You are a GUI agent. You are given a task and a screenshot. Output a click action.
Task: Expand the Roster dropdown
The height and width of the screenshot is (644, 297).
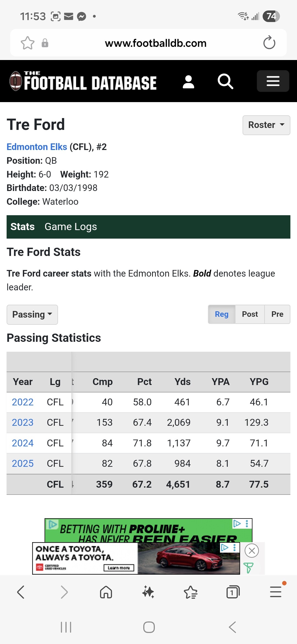266,125
